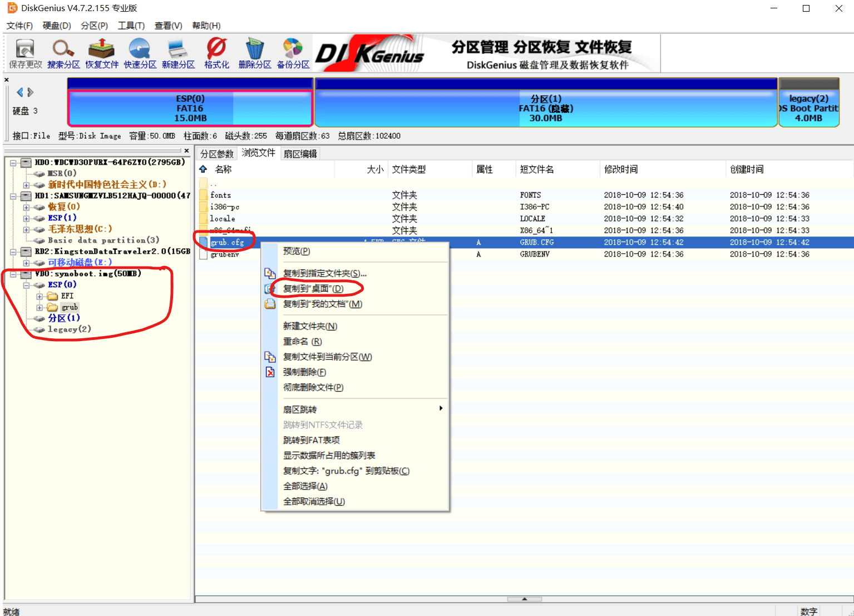Click Backup Partition (备份分区) icon

[x=293, y=54]
